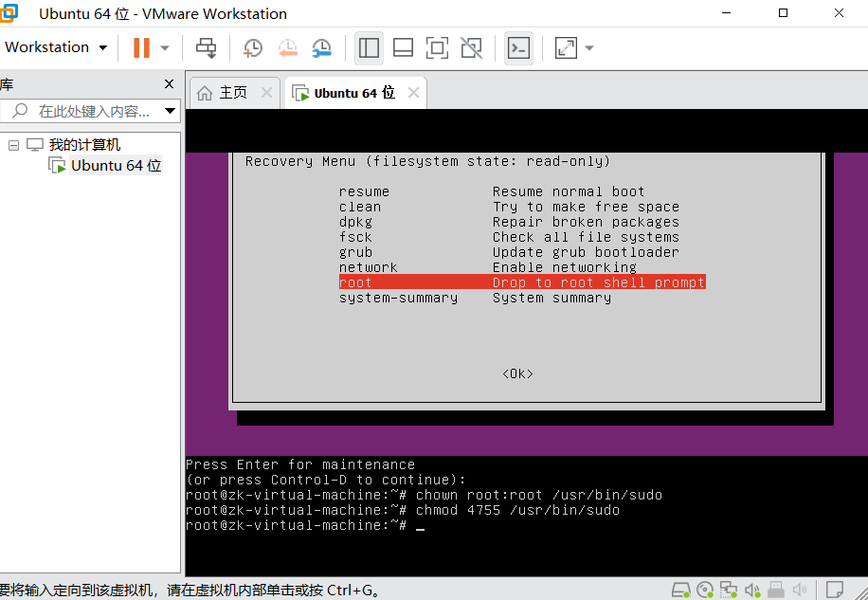Click the hard disk status icon
Viewport: 868px width, 600px height.
click(681, 590)
